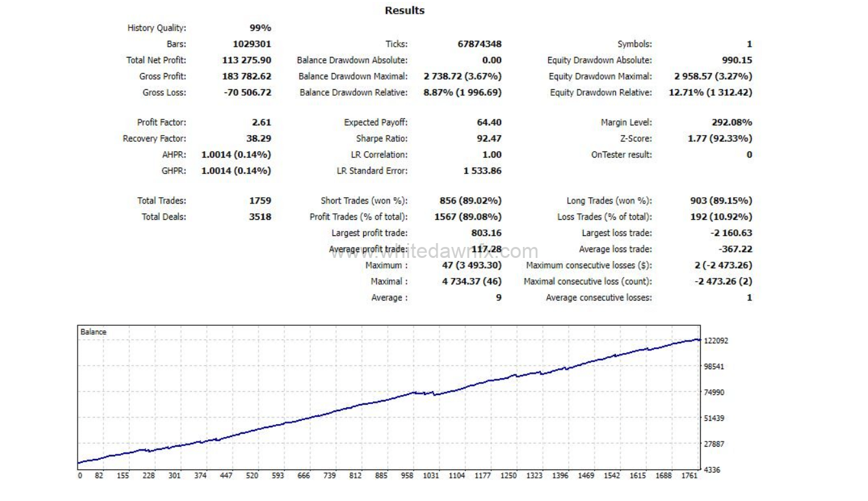Select the Total Trades value 1759
The image size is (868, 501).
259,200
